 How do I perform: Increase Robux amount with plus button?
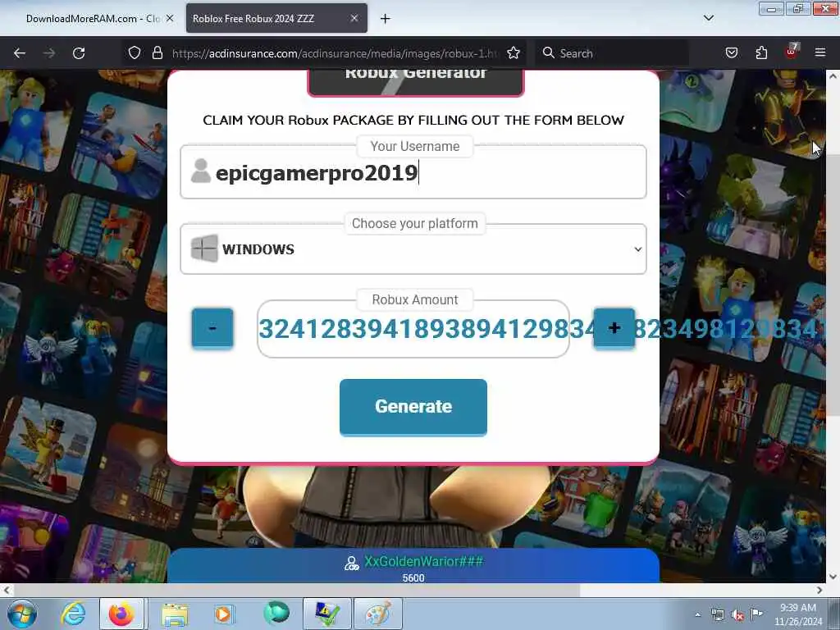(x=614, y=328)
